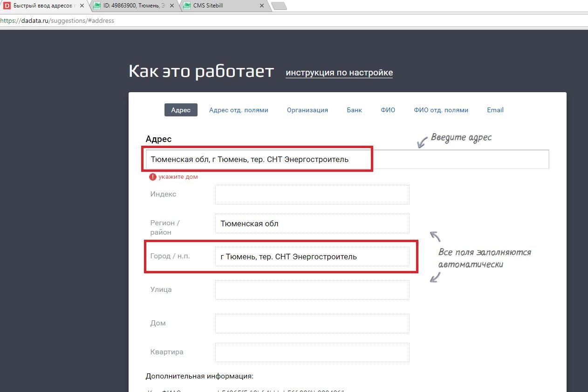This screenshot has height=392, width=588.
Task: Click the empty 'Квартира' field
Action: [x=312, y=352]
